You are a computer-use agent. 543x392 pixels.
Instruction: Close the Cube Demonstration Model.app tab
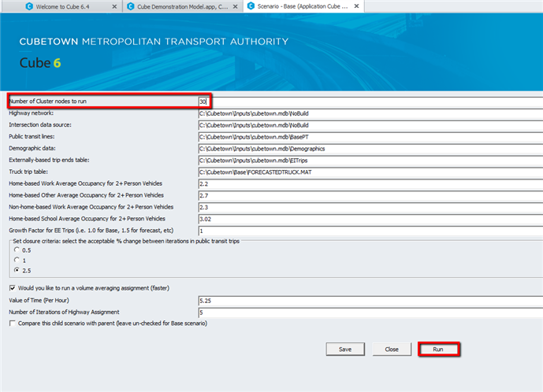(235, 6)
